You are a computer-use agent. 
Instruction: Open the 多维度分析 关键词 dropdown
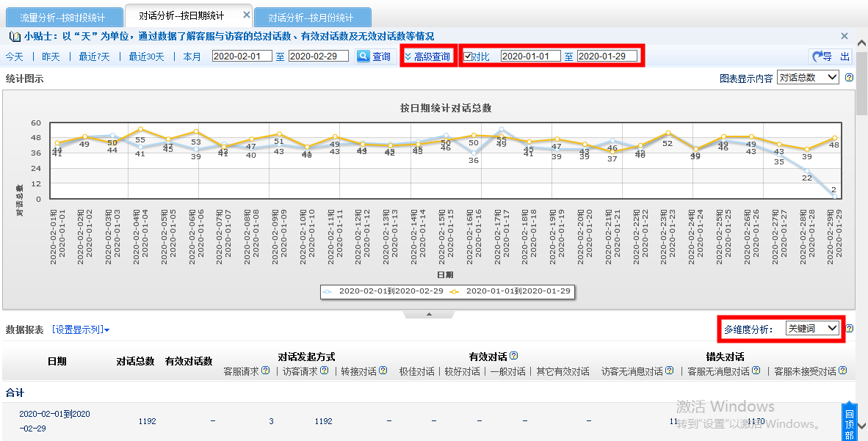pyautogui.click(x=811, y=329)
